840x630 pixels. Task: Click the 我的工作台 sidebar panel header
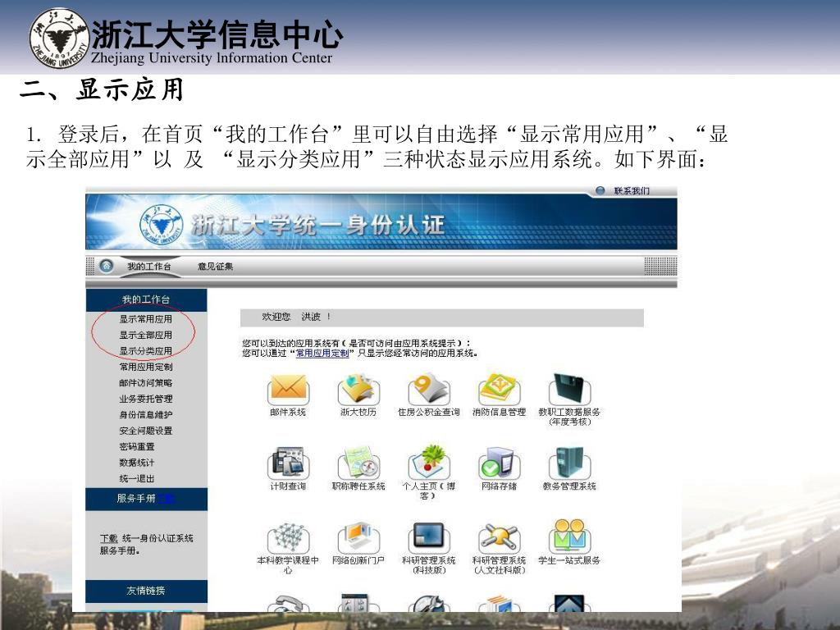[146, 300]
